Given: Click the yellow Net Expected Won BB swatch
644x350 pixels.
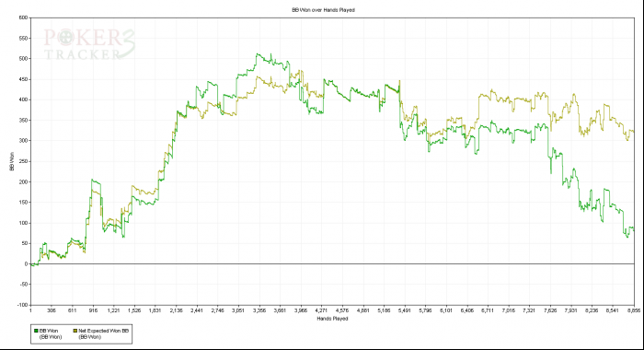Looking at the screenshot, I should (x=75, y=331).
